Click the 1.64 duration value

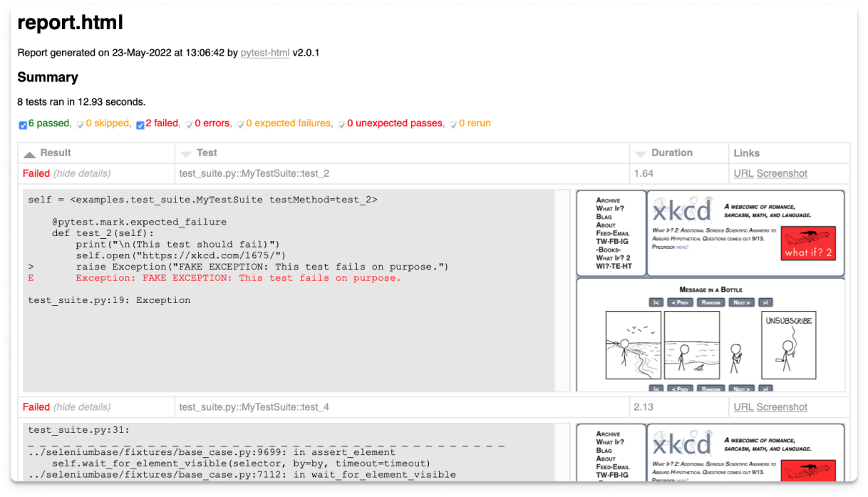pyautogui.click(x=644, y=173)
